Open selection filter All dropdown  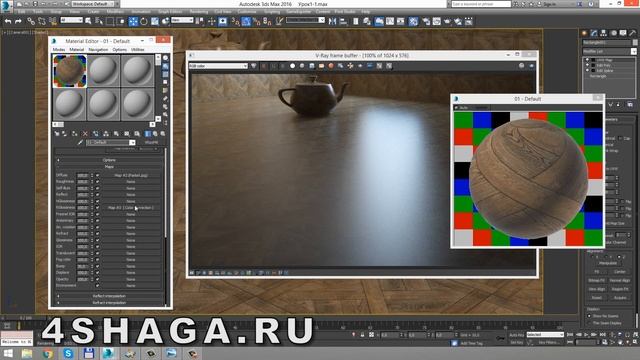click(71, 20)
